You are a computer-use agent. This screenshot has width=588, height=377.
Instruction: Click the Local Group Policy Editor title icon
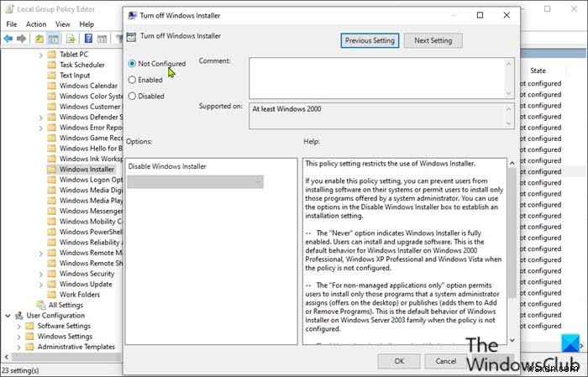(9, 9)
